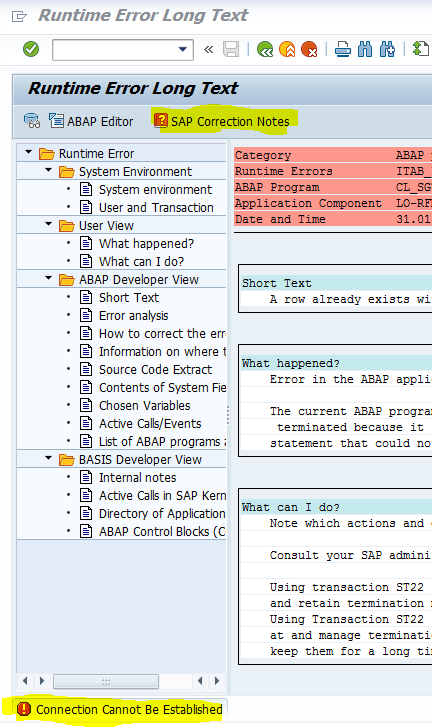Click the title bar menu icon
432x728 pixels.
pos(19,17)
